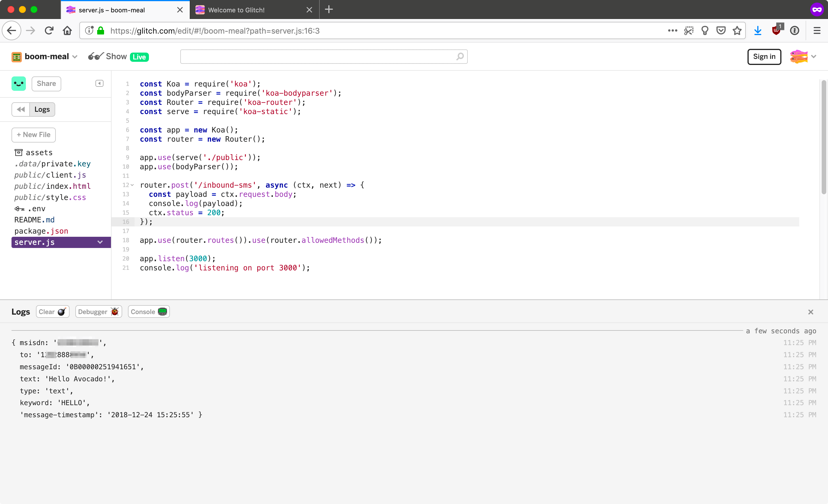Go to the browser home page
The image size is (828, 504).
click(x=67, y=30)
